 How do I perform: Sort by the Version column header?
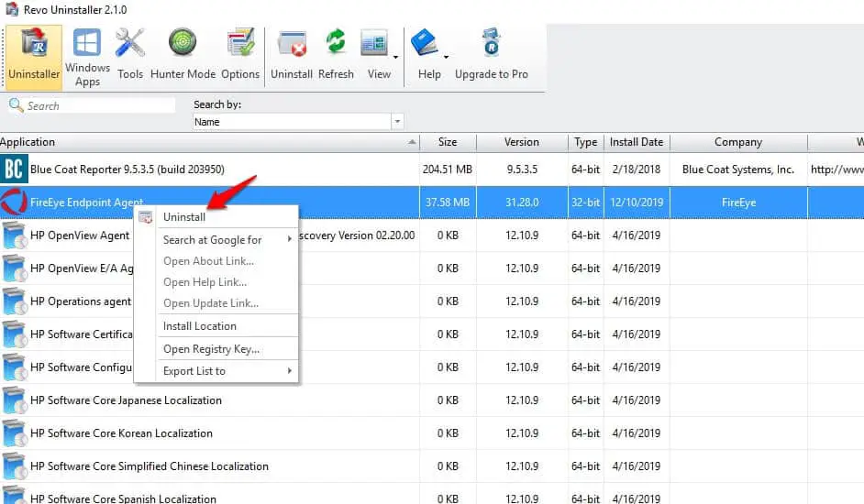coord(522,142)
